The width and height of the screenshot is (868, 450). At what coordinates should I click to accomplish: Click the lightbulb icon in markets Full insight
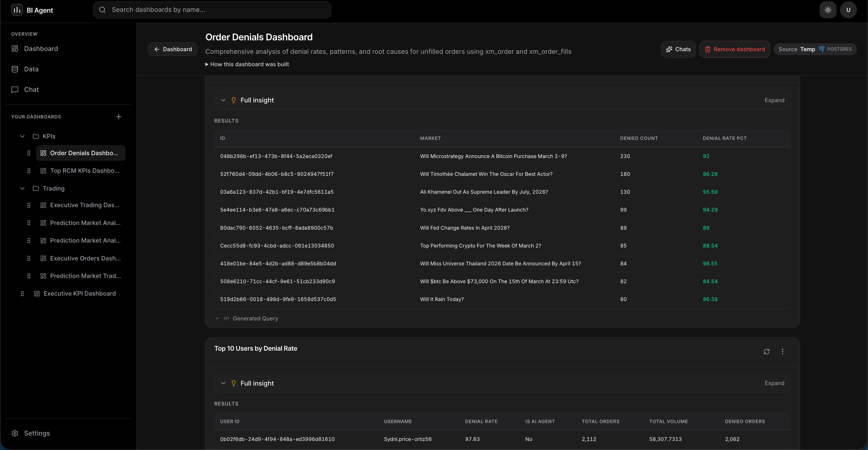point(234,100)
